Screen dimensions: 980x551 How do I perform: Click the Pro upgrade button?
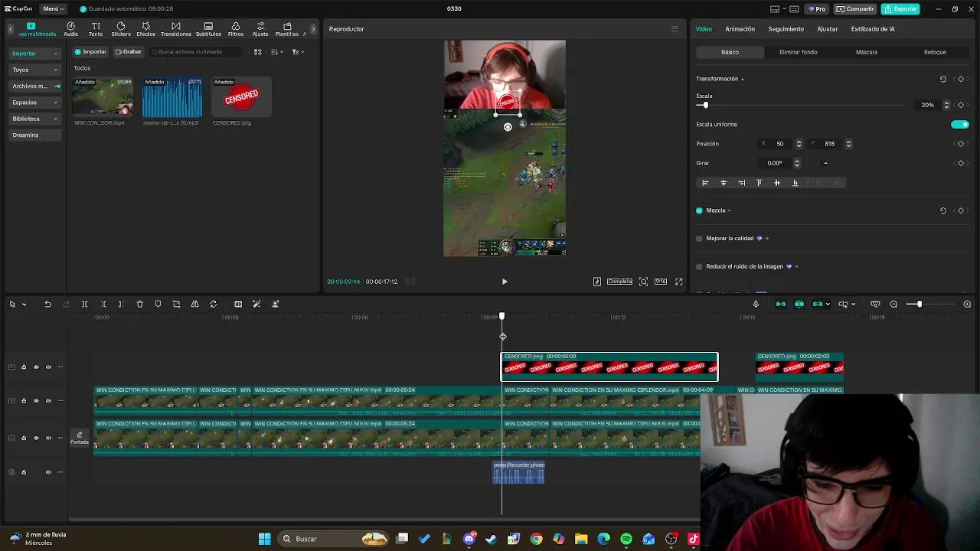pyautogui.click(x=816, y=9)
